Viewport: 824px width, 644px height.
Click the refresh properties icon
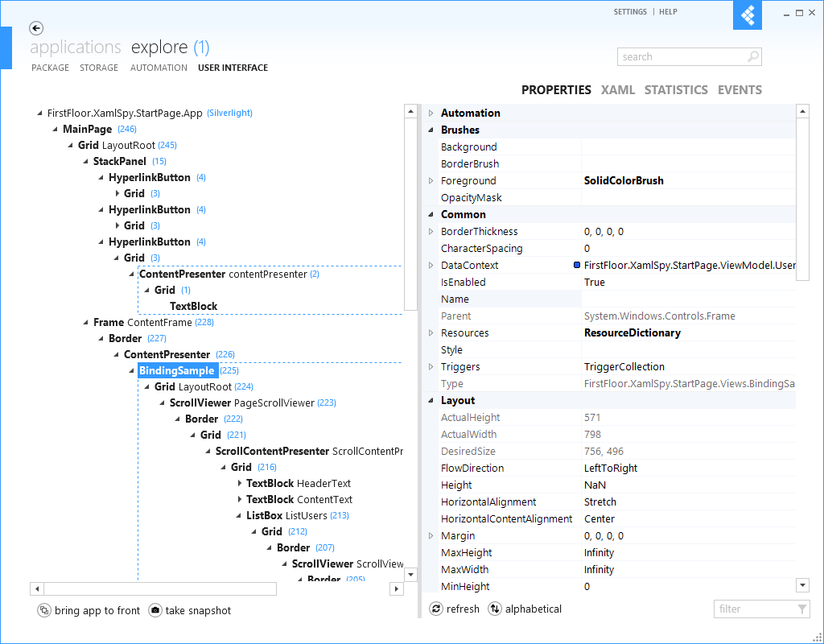(436, 609)
